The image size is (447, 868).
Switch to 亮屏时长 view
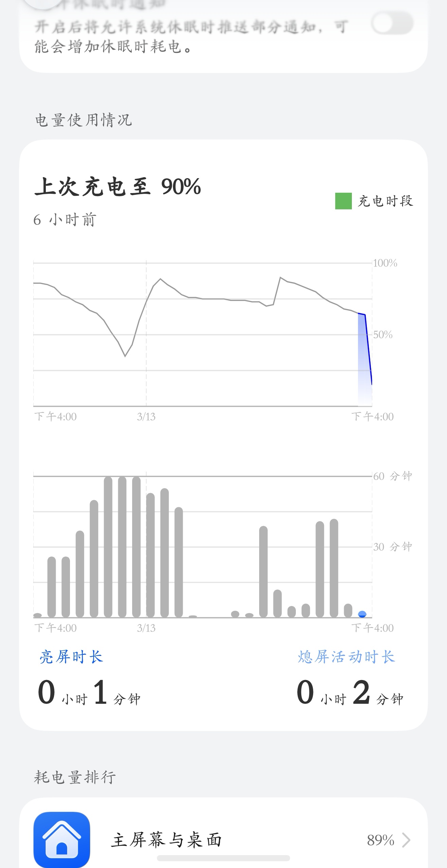click(71, 657)
